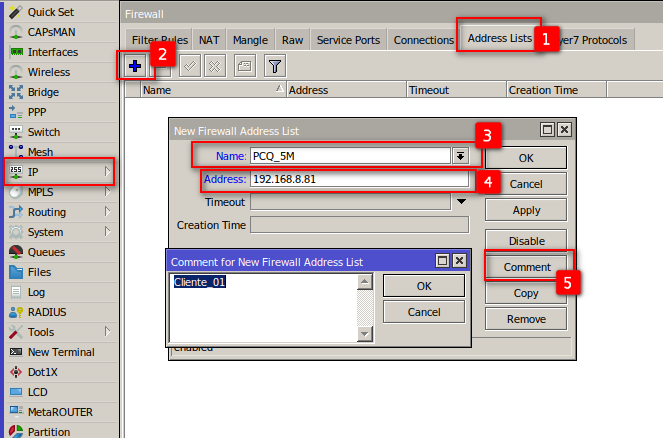
Task: Click the blue plus add icon
Action: (135, 66)
